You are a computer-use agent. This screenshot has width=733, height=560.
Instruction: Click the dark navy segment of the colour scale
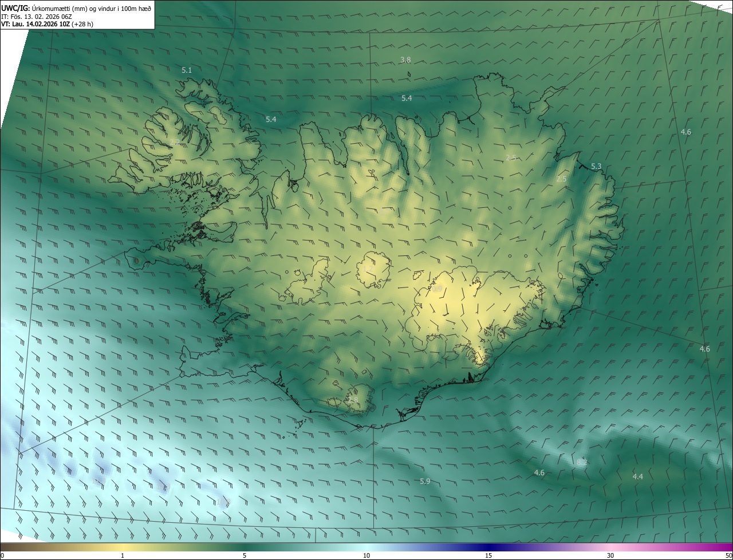click(x=488, y=547)
